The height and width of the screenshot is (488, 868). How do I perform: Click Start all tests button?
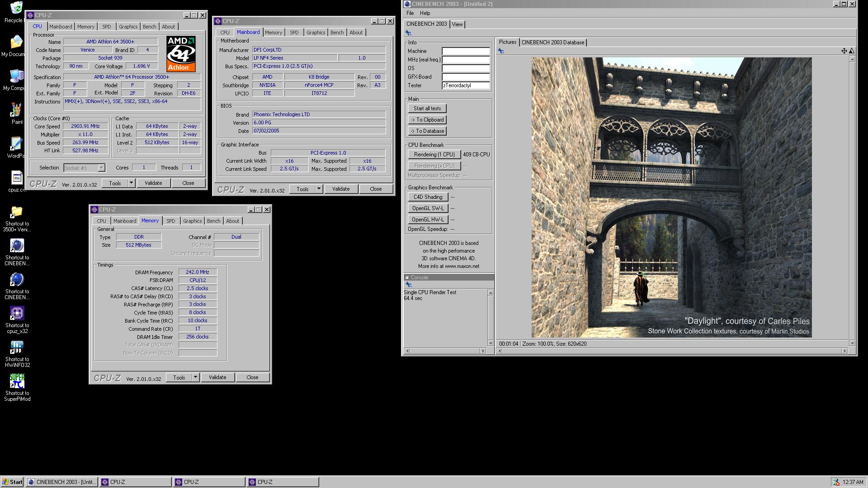pyautogui.click(x=427, y=108)
